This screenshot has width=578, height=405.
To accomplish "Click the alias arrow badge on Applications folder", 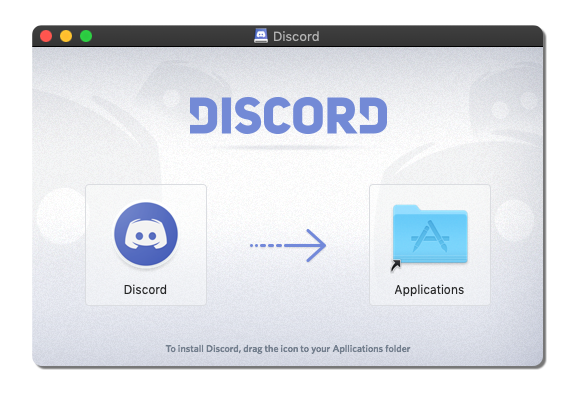I will coord(396,266).
